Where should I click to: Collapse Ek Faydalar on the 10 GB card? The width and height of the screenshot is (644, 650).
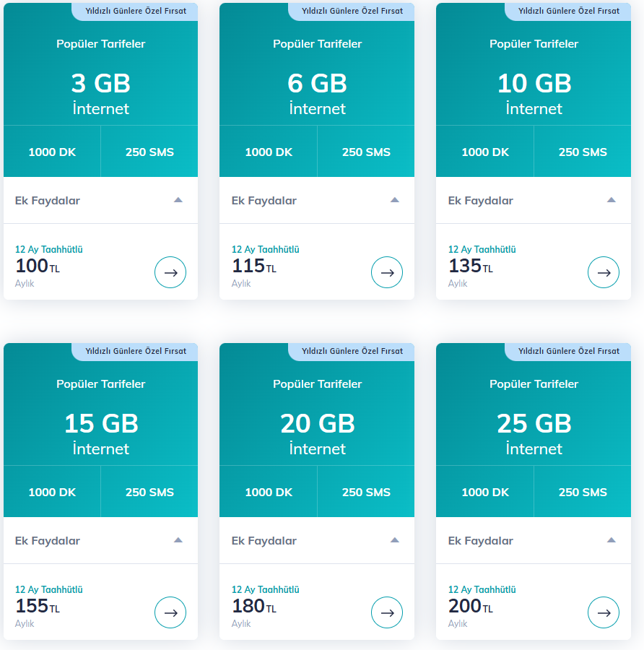click(x=612, y=200)
